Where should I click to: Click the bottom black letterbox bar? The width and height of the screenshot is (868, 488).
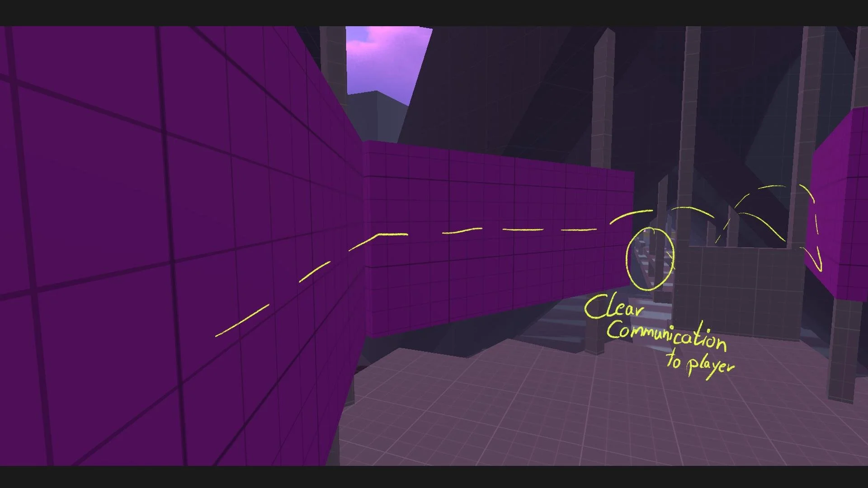[434, 477]
